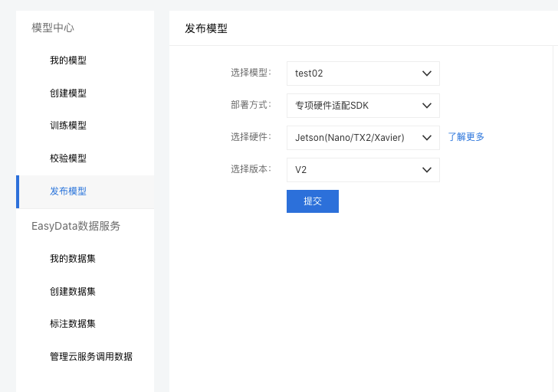This screenshot has width=558, height=392.
Task: Open 我的数据集 under EasyData
Action: coord(73,259)
